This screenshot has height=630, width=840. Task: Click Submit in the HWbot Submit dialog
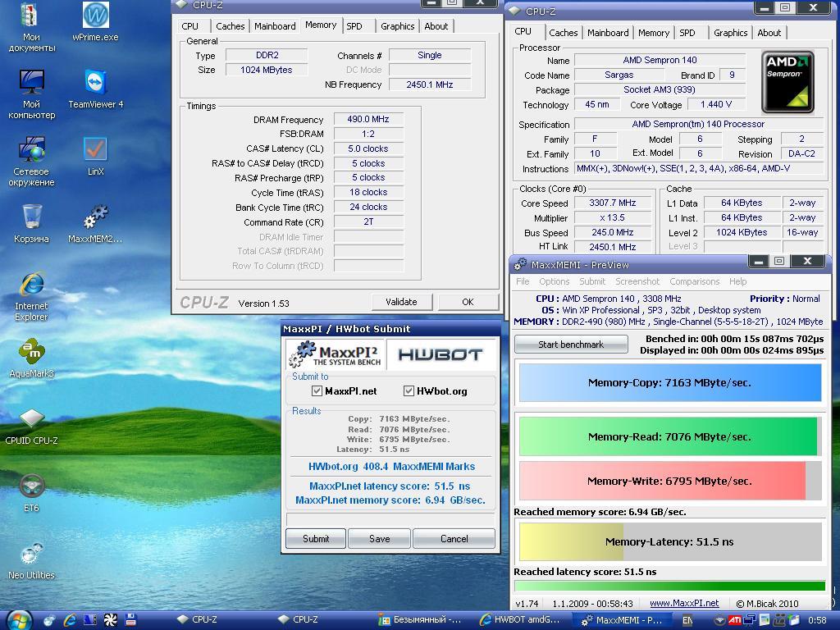[x=316, y=538]
